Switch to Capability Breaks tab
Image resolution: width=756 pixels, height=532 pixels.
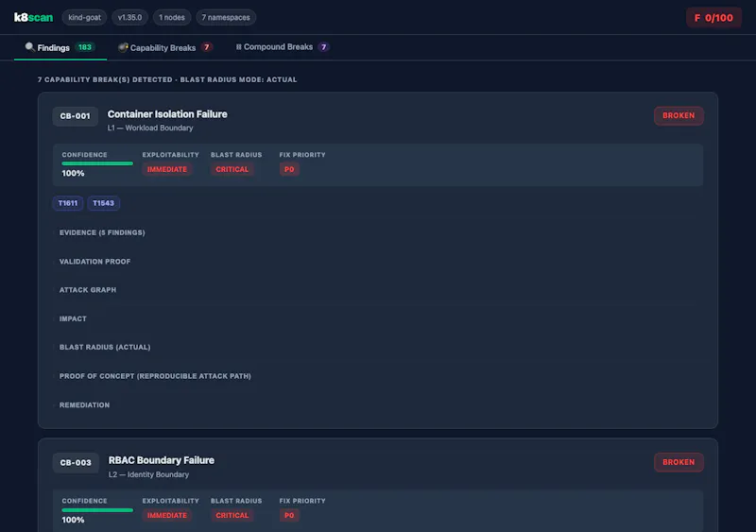tap(164, 47)
